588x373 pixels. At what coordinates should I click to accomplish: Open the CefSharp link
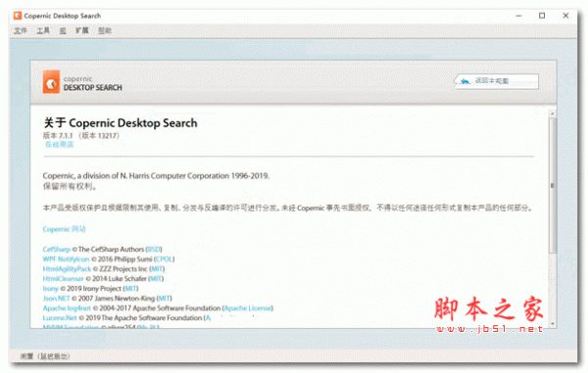tap(57, 249)
